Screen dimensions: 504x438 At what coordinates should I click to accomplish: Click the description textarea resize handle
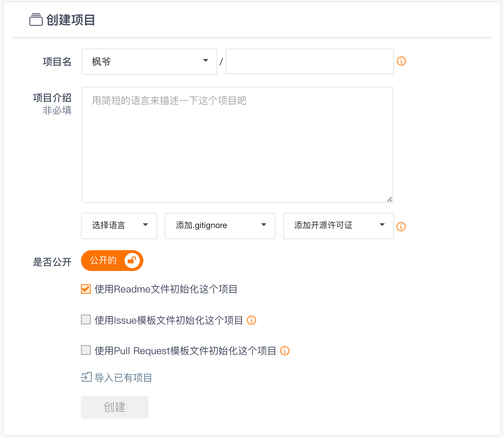pyautogui.click(x=389, y=199)
